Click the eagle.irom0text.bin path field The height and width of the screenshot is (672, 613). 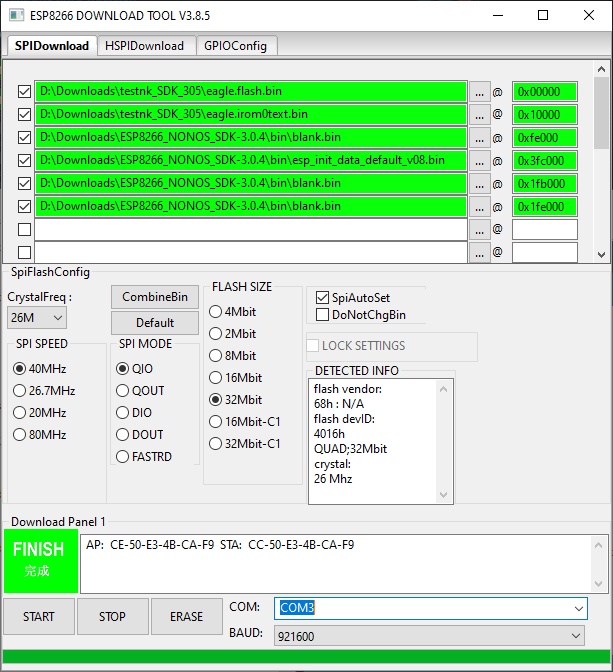point(251,114)
